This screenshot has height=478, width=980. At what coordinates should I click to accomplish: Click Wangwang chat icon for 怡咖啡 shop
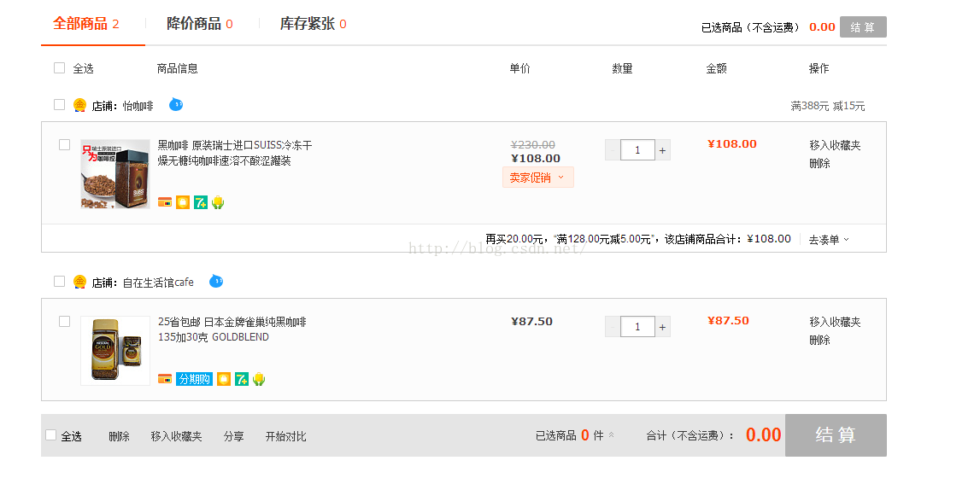click(176, 105)
